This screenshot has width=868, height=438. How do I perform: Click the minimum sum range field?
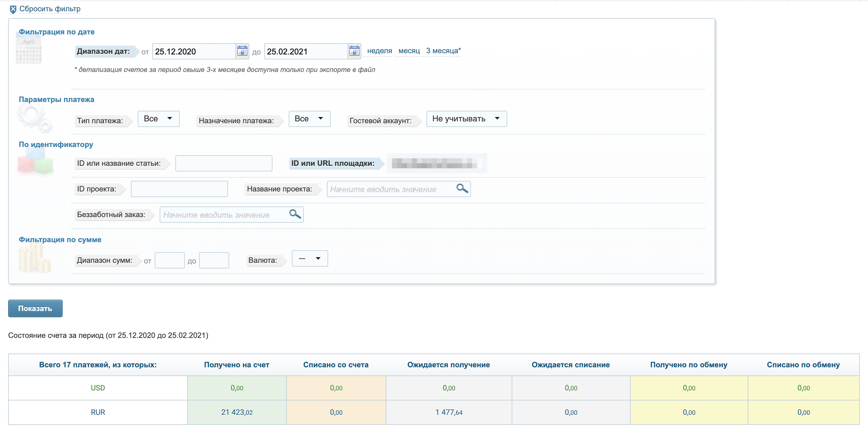point(169,260)
